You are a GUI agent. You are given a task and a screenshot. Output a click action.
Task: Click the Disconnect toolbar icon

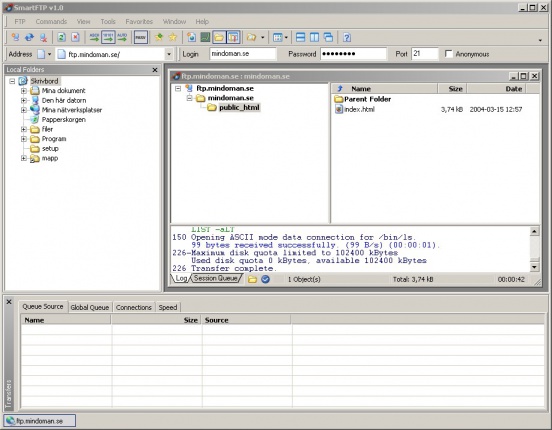[x=43, y=37]
